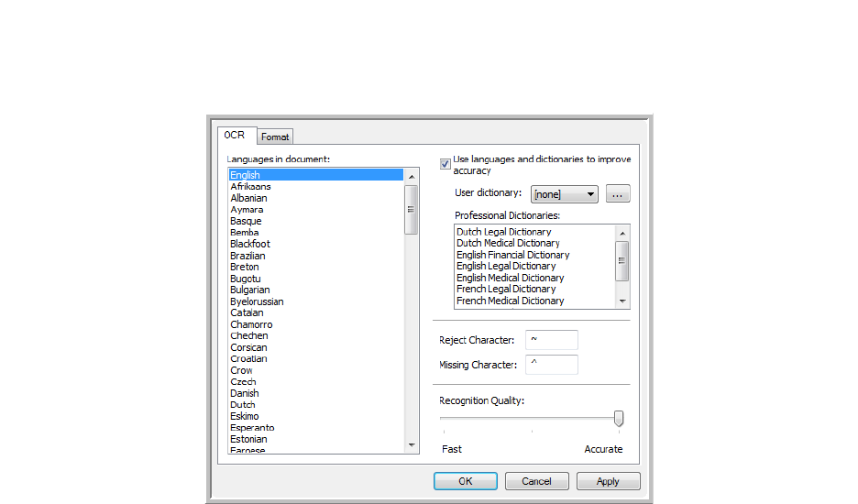Select Corsican language
Image resolution: width=858 pixels, height=504 pixels.
[x=315, y=347]
